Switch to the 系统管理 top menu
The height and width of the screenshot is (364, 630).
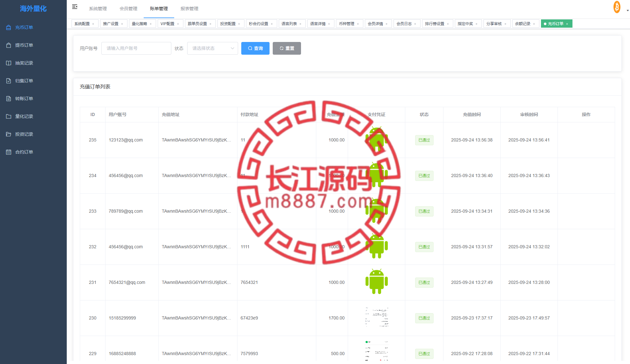pyautogui.click(x=98, y=9)
